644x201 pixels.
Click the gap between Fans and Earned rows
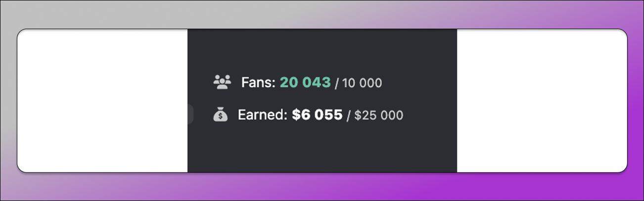322,99
